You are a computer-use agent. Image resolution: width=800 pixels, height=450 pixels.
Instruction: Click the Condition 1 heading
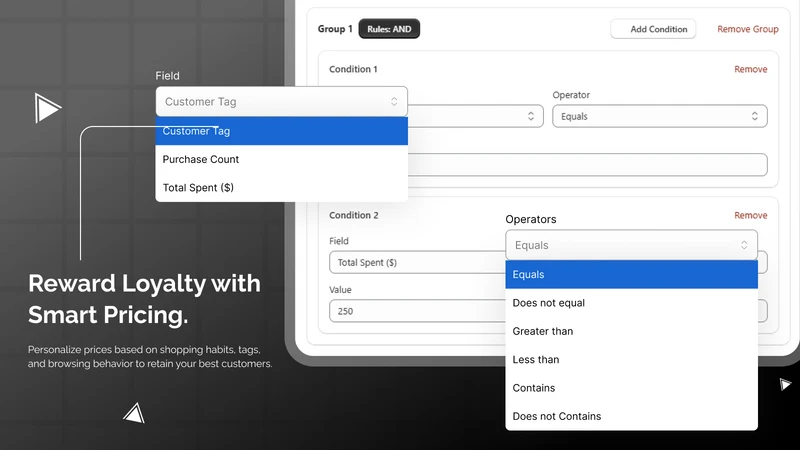pyautogui.click(x=353, y=69)
